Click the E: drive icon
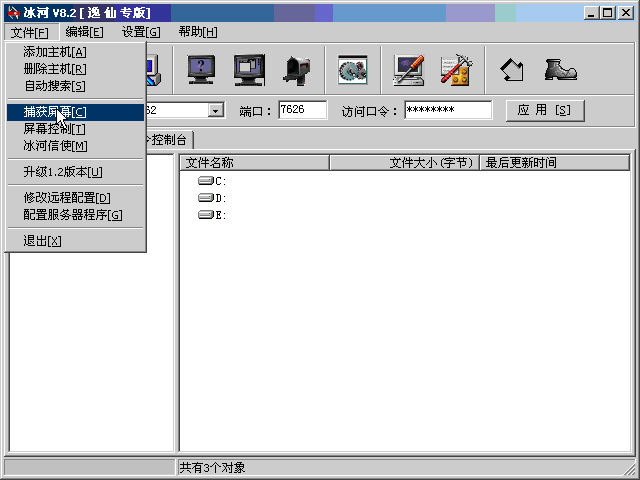The width and height of the screenshot is (640, 480). (206, 215)
